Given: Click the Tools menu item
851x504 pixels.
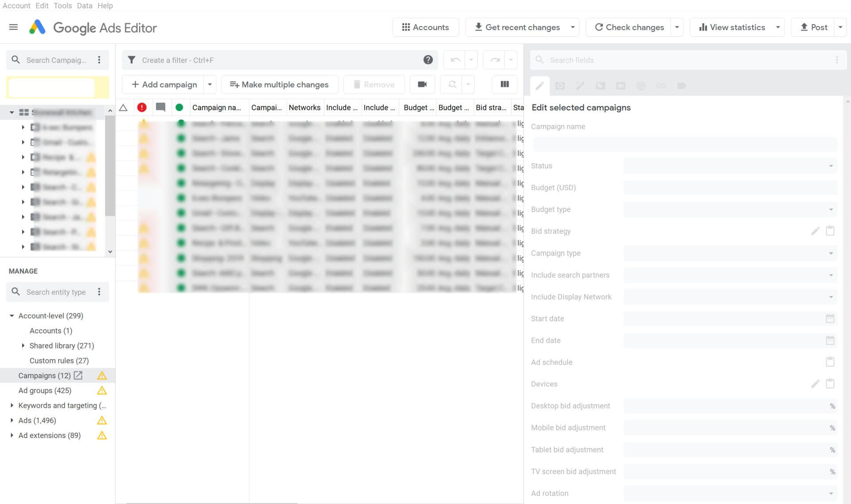Looking at the screenshot, I should tap(62, 6).
